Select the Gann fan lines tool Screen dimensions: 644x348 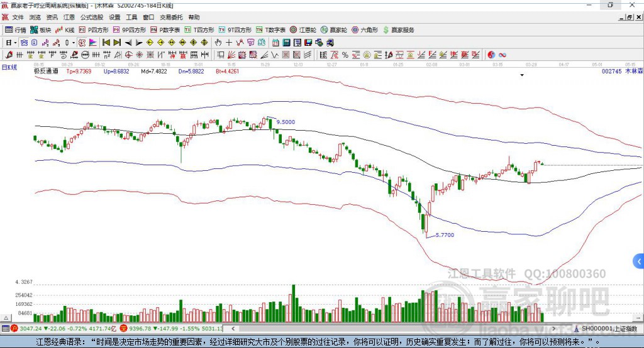point(231,55)
